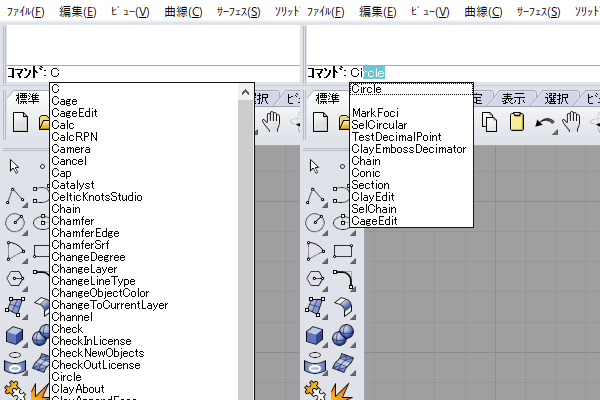Pick CheckNewObjects from left suggestion list

click(96, 353)
